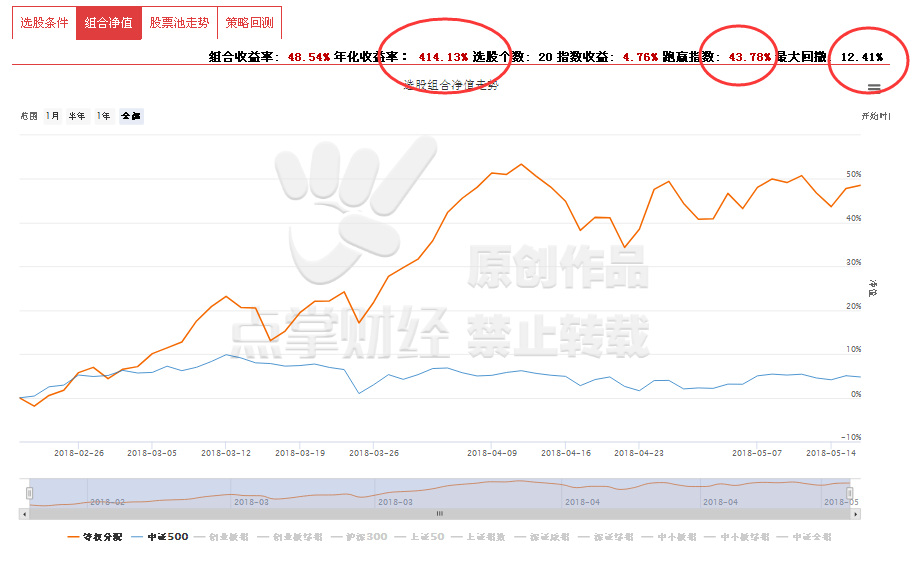Image resolution: width=918 pixels, height=561 pixels.
Task: Click the 年化收益率 value 414.13%
Action: (443, 57)
